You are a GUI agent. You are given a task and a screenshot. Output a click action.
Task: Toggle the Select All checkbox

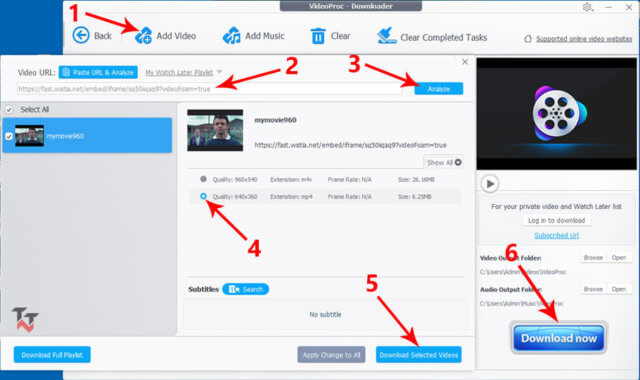9,109
